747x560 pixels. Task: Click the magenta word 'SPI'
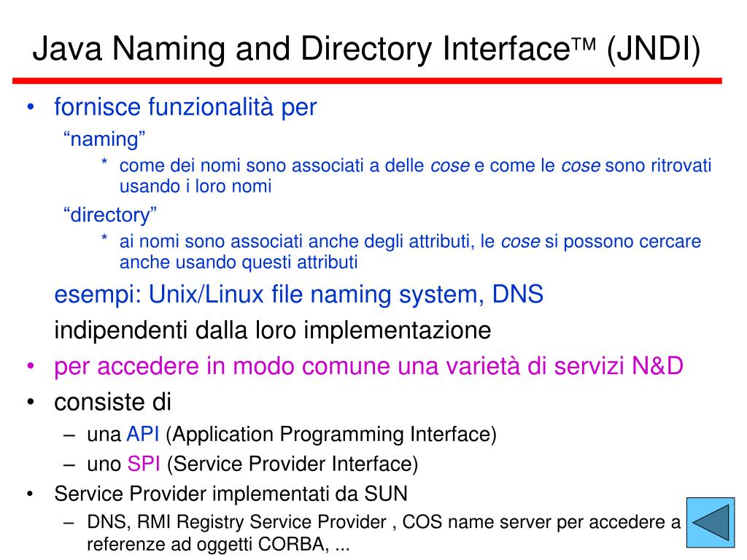[144, 464]
